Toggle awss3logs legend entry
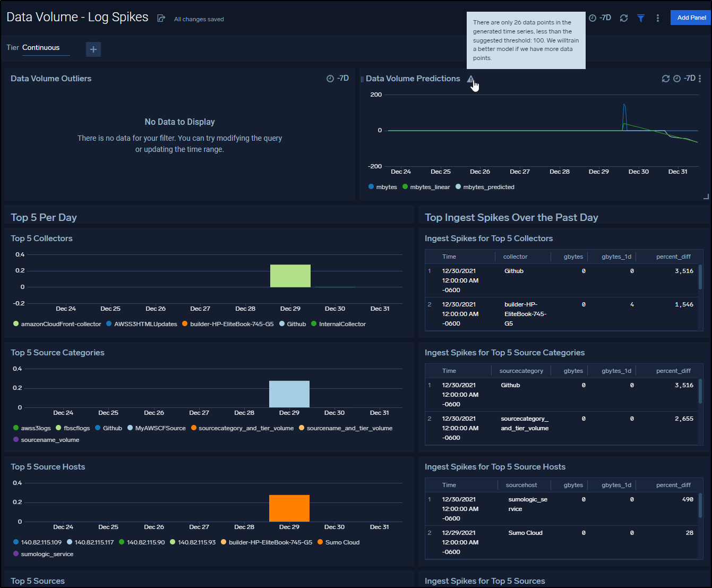 pos(32,428)
